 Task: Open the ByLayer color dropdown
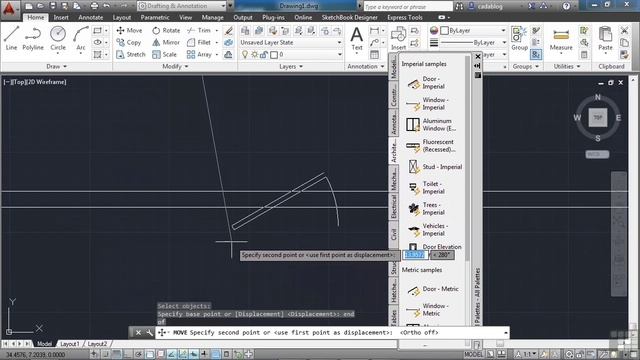click(x=473, y=31)
